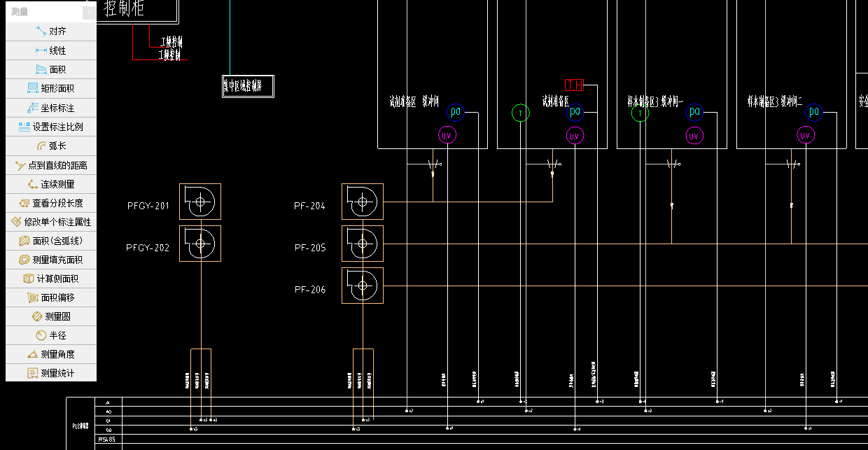The image size is (868, 450).
Task: Select the 弧长 arc length tool
Action: 50,146
